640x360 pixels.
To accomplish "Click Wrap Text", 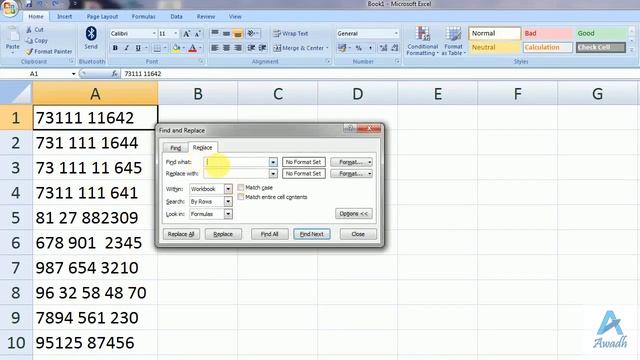I will click(x=291, y=33).
